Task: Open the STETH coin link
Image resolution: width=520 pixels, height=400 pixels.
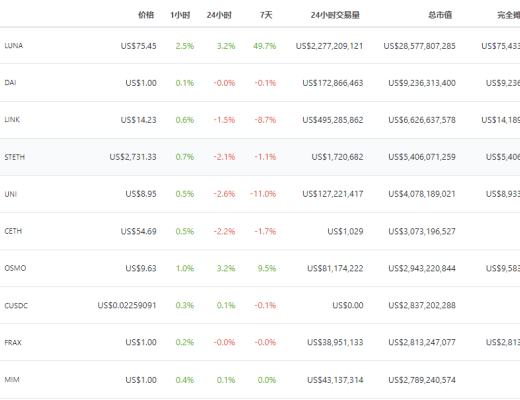Action: [x=15, y=157]
